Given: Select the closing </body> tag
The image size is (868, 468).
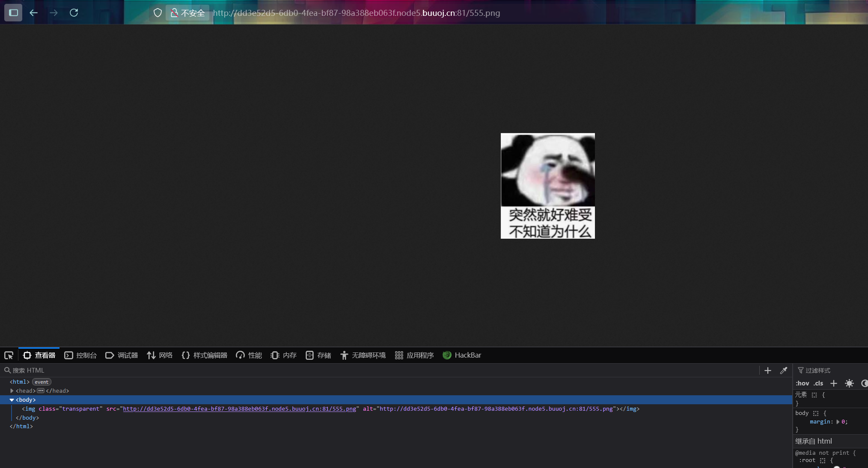Looking at the screenshot, I should pyautogui.click(x=27, y=418).
